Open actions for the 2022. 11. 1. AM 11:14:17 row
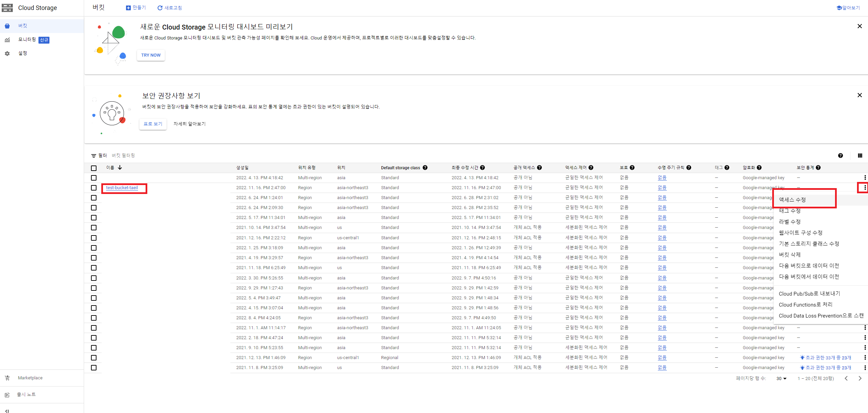 tap(865, 328)
